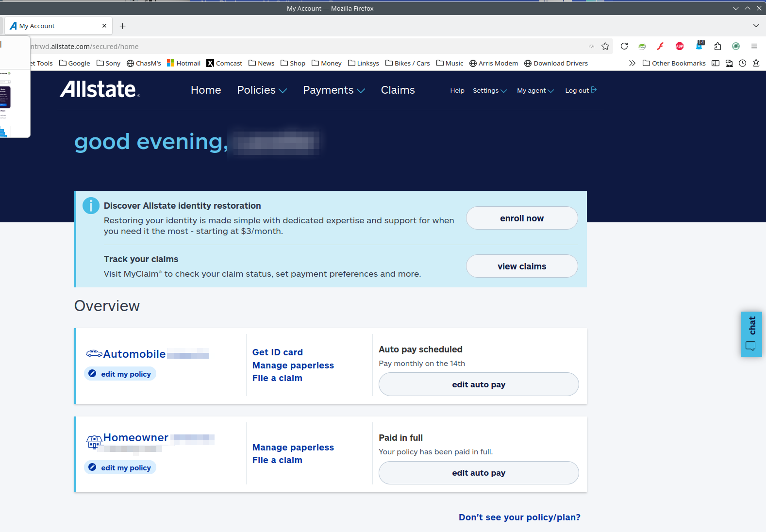Open the Google bookmarks folder
766x532 pixels.
point(75,63)
